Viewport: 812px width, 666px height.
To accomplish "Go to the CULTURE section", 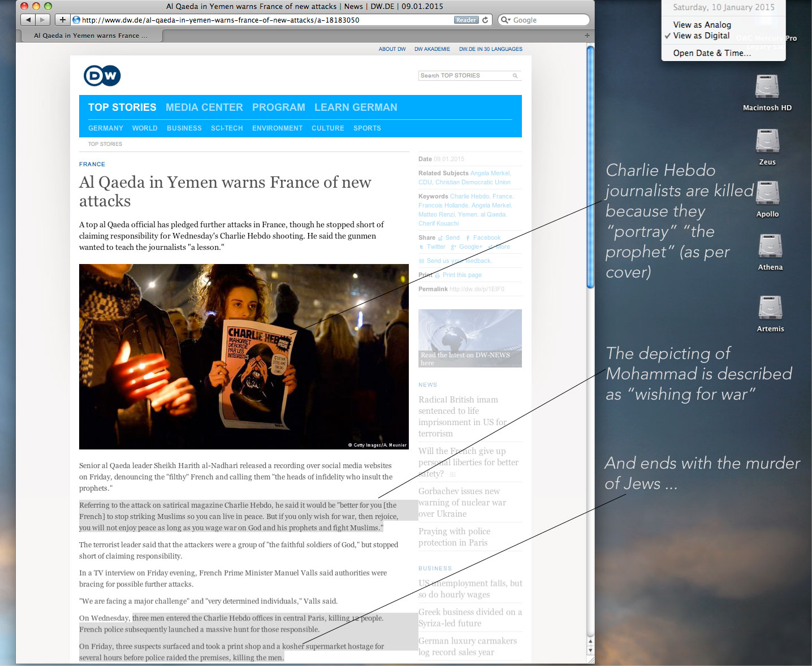I will tap(328, 128).
